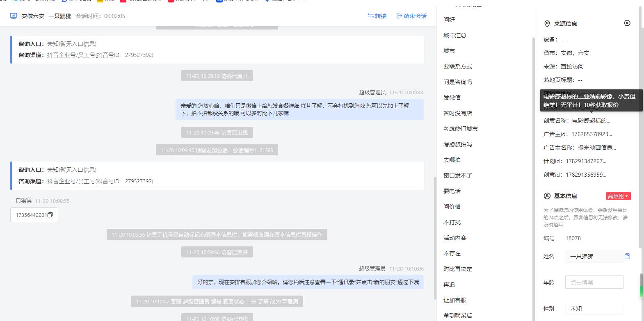Click the 姓名 field containing 一只狒狒
Viewport: 644px width, 321px height.
coord(594,256)
